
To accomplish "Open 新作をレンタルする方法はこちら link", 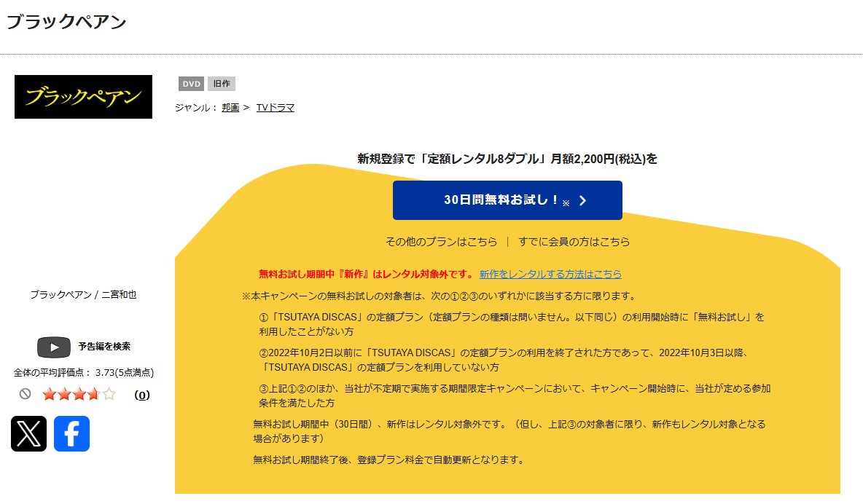I will pos(550,274).
